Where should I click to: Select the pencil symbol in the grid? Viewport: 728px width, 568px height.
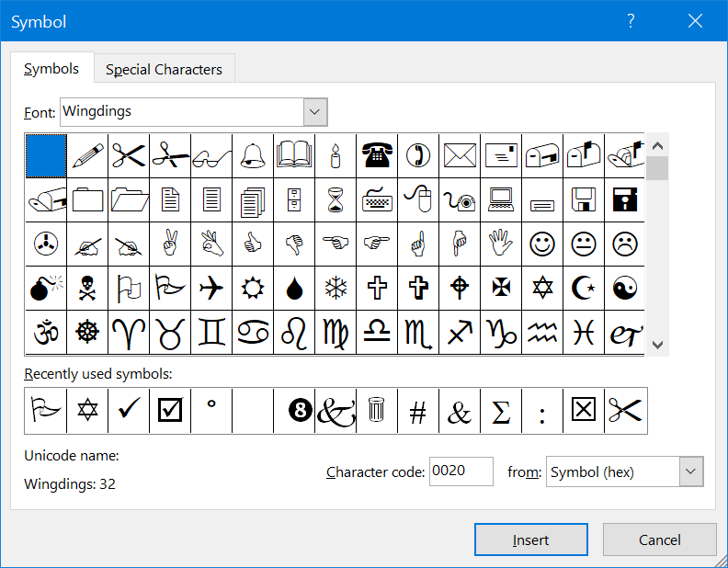(x=87, y=155)
